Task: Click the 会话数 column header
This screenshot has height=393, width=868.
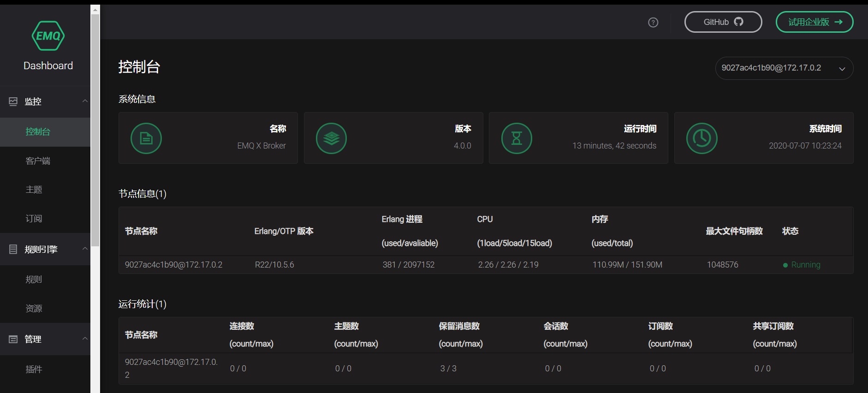Action: pos(556,326)
